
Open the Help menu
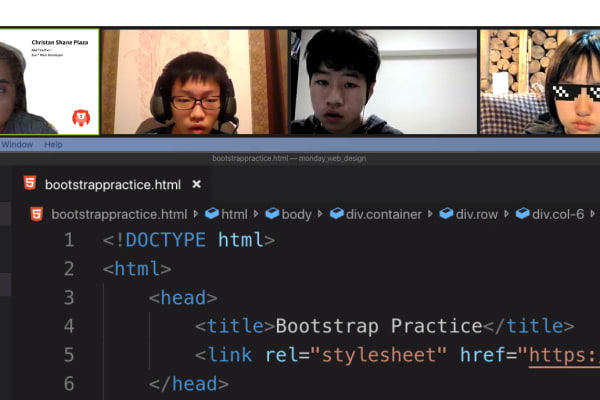[53, 144]
